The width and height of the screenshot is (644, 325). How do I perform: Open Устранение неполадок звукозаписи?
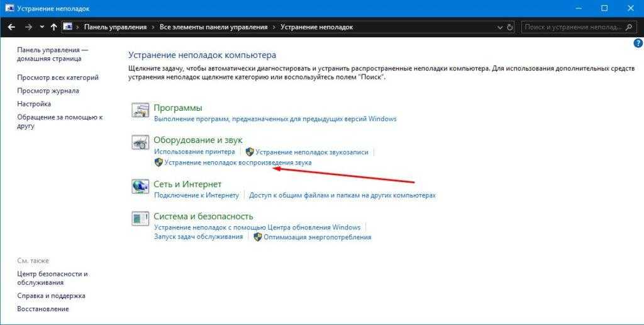pos(312,152)
